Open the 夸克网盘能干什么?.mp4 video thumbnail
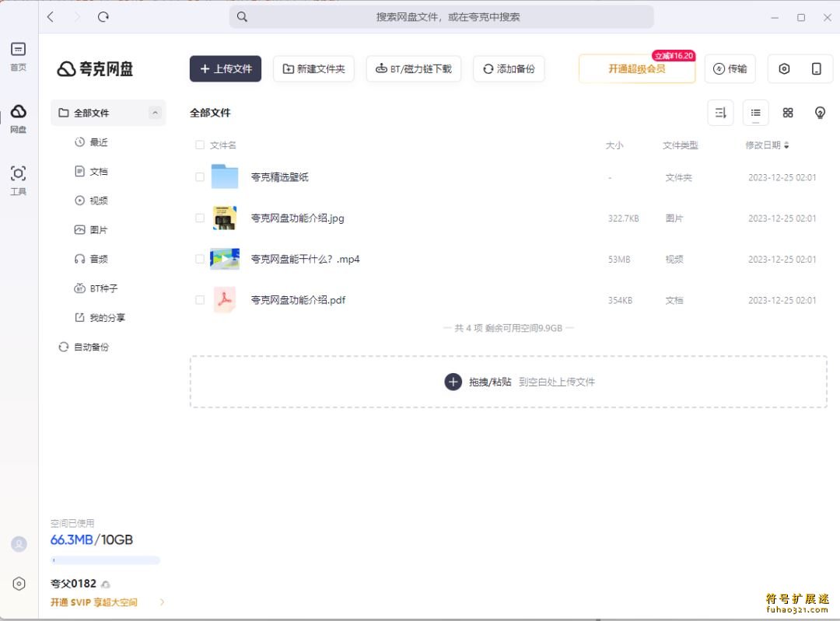Viewport: 840px width, 621px height. pos(225,259)
